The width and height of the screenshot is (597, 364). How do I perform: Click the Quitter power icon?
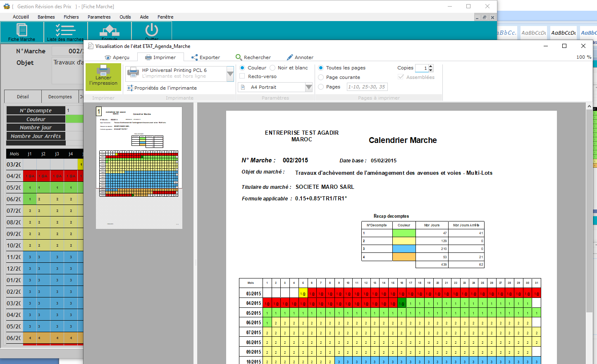coord(151,31)
